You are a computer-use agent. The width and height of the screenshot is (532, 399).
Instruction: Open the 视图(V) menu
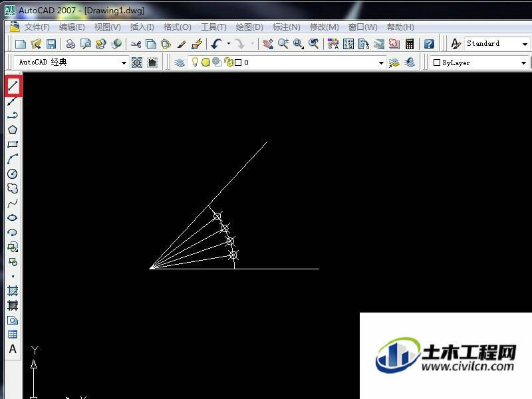[x=108, y=27]
